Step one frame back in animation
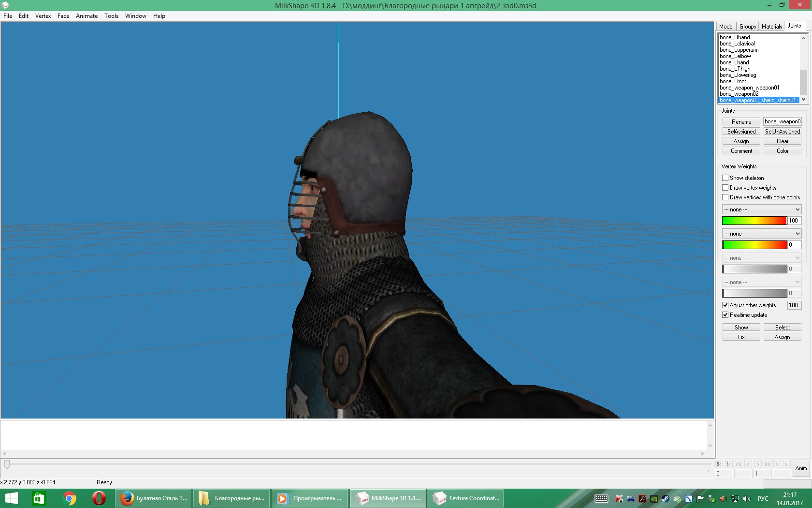This screenshot has width=812, height=508. coord(748,464)
